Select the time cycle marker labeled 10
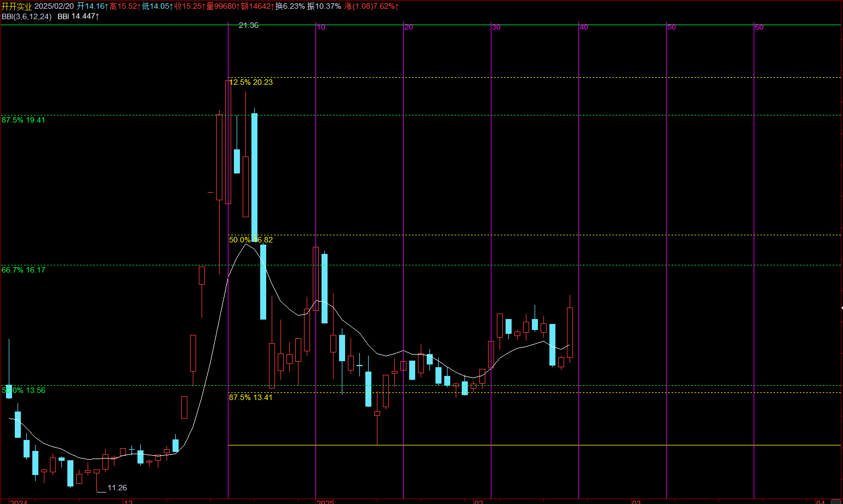 tap(321, 27)
